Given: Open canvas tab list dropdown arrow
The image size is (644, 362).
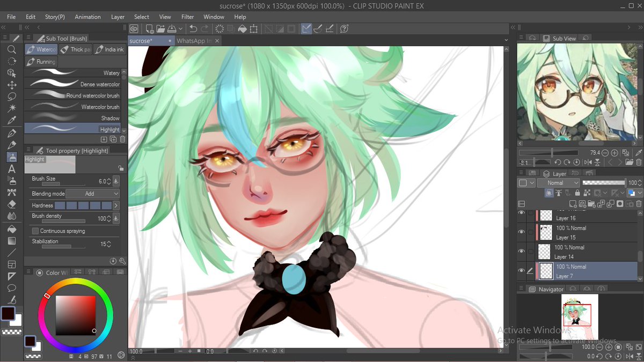Looking at the screenshot, I should pyautogui.click(x=506, y=40).
